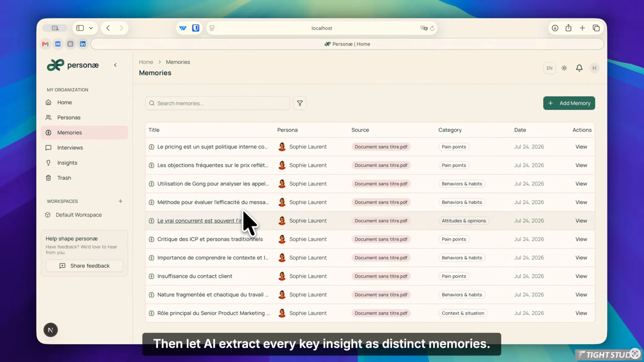
Task: Click 'Rôle principal du Senior Product Marketing' title
Action: coord(214,313)
